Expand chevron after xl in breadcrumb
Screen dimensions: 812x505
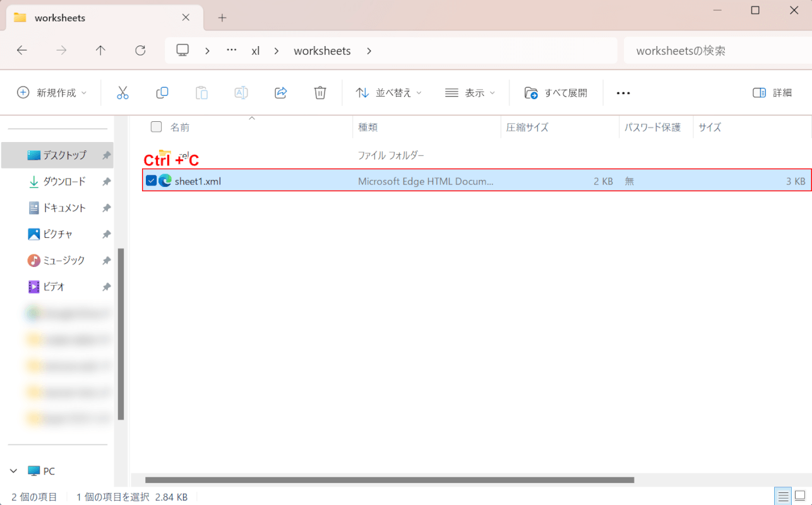coord(277,50)
